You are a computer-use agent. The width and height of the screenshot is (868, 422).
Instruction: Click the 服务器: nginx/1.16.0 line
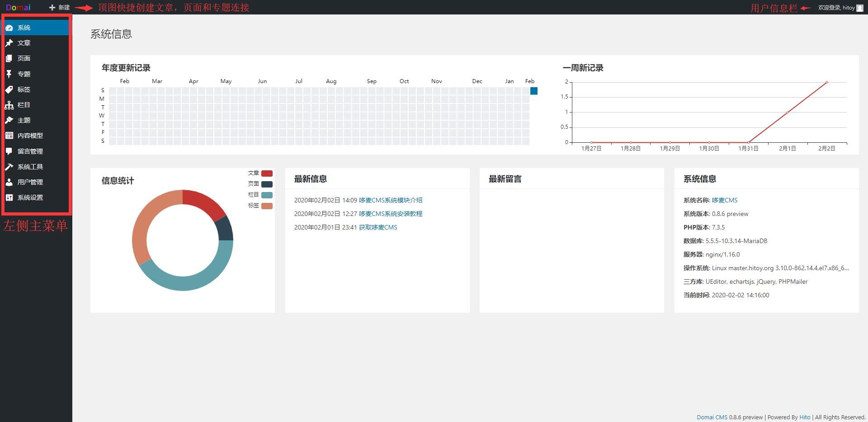point(712,254)
